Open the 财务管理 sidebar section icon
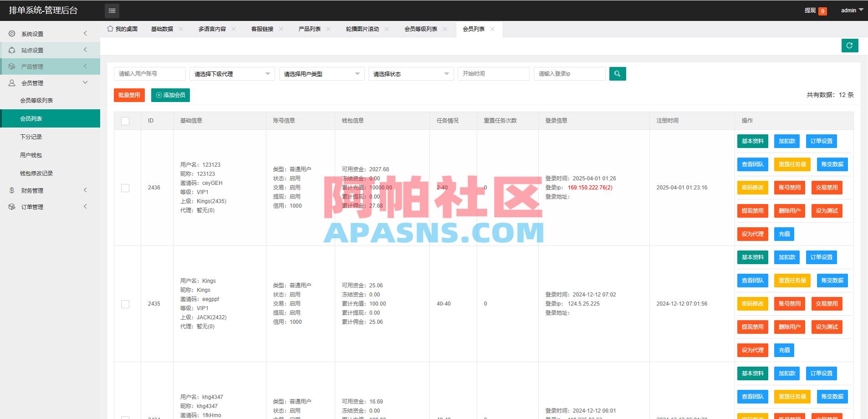This screenshot has width=868, height=419. click(11, 190)
